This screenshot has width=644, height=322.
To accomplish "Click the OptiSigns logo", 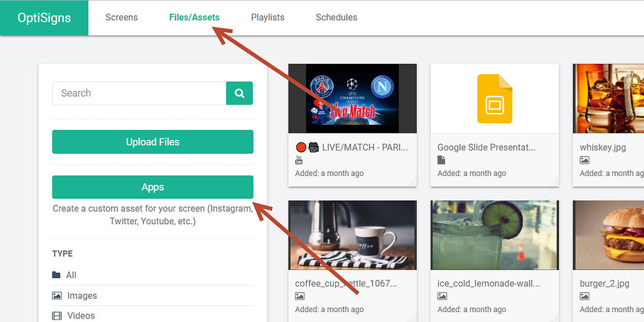I will click(44, 18).
